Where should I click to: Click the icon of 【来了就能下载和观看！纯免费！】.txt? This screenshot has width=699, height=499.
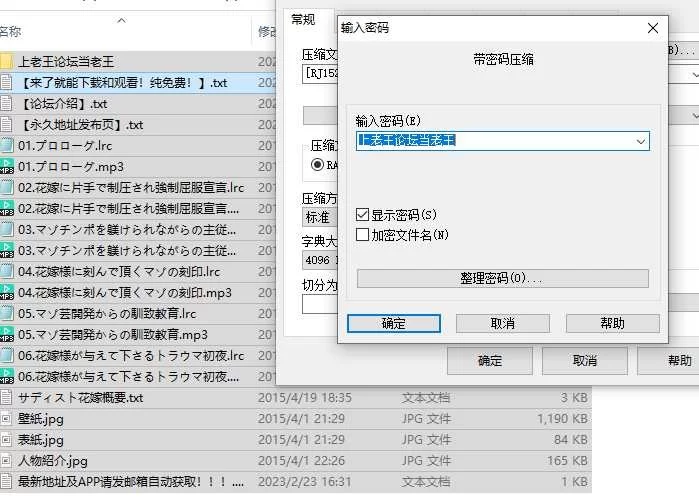[x=6, y=82]
